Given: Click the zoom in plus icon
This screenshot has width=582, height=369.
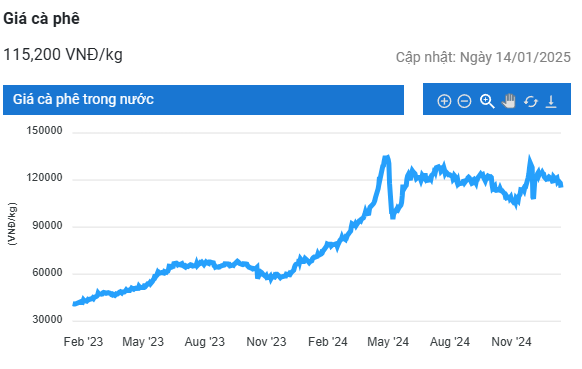Looking at the screenshot, I should [444, 101].
